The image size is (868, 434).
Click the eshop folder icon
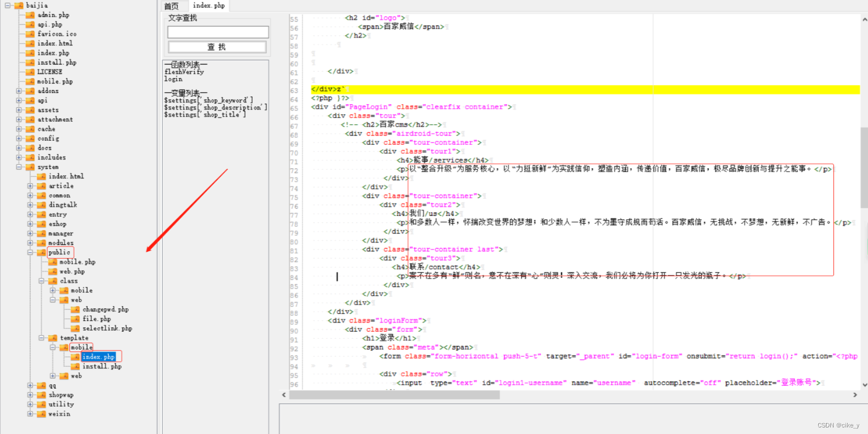(41, 224)
